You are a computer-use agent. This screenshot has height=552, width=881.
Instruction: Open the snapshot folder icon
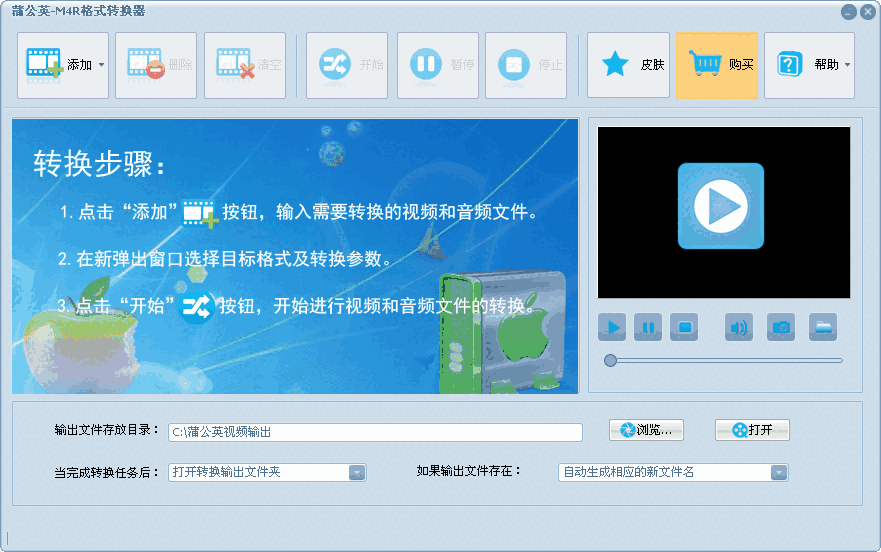pos(823,327)
